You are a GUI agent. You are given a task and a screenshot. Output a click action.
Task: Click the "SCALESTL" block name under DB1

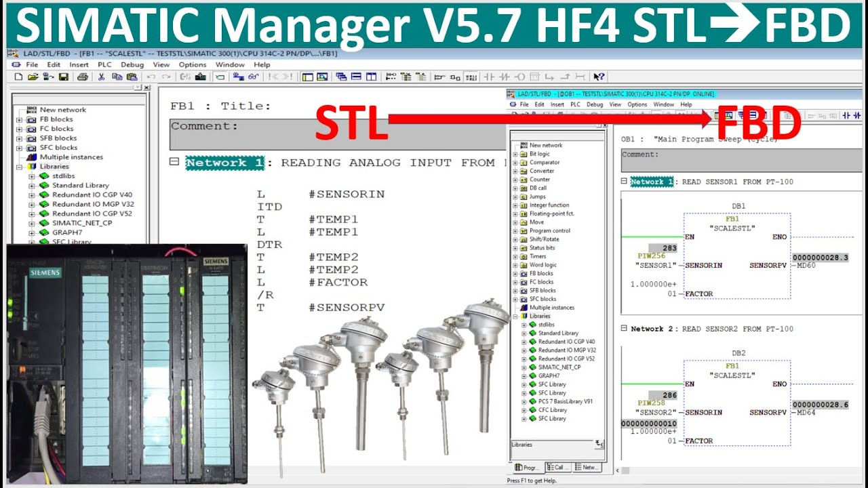pos(732,228)
